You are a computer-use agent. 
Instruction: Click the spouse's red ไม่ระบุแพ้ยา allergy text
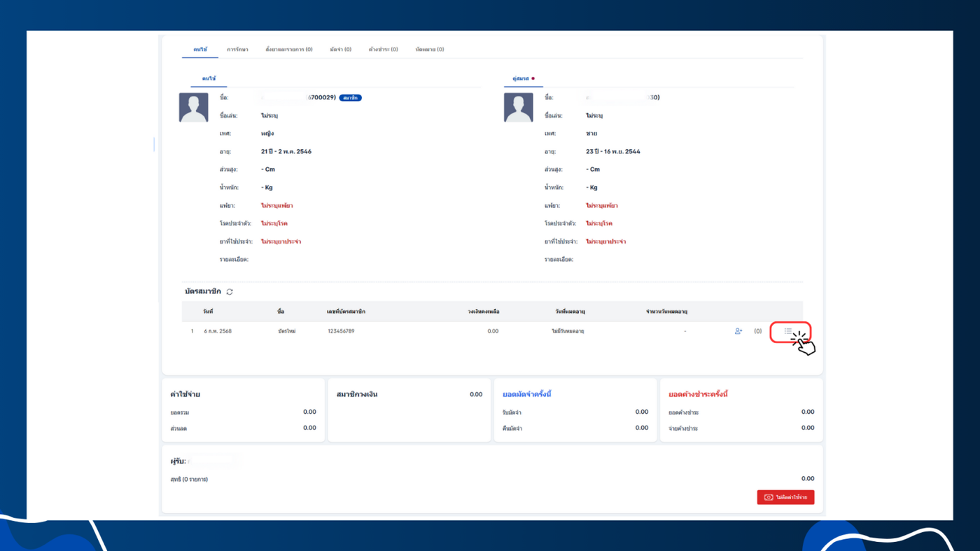click(602, 206)
